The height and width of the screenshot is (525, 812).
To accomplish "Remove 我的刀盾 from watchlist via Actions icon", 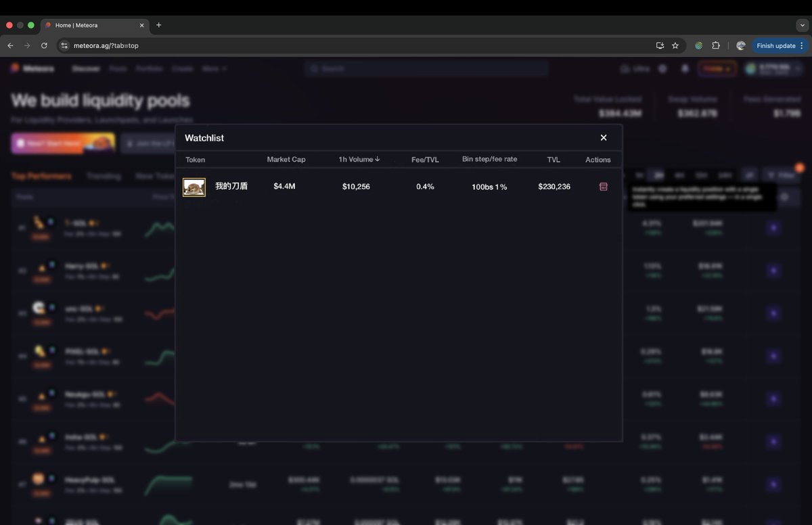I will 604,186.
